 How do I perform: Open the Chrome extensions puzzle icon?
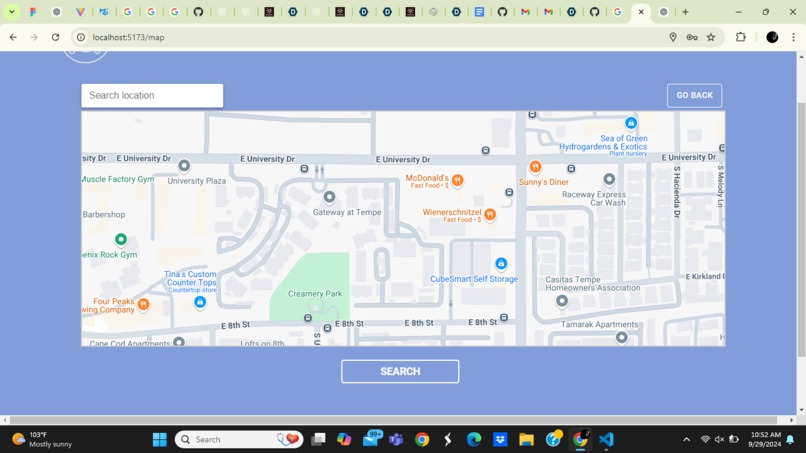click(741, 37)
